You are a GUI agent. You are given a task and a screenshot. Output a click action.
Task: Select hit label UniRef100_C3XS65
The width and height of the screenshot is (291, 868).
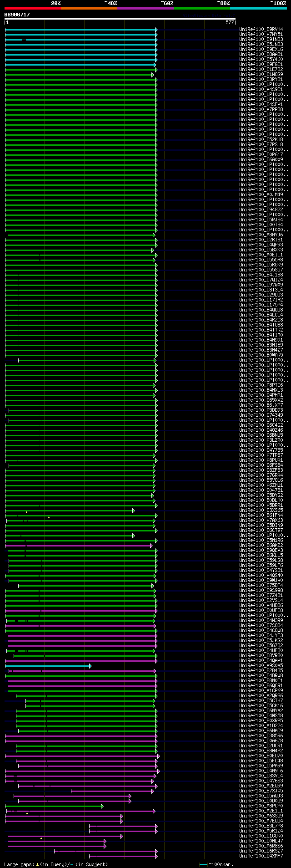pyautogui.click(x=261, y=510)
